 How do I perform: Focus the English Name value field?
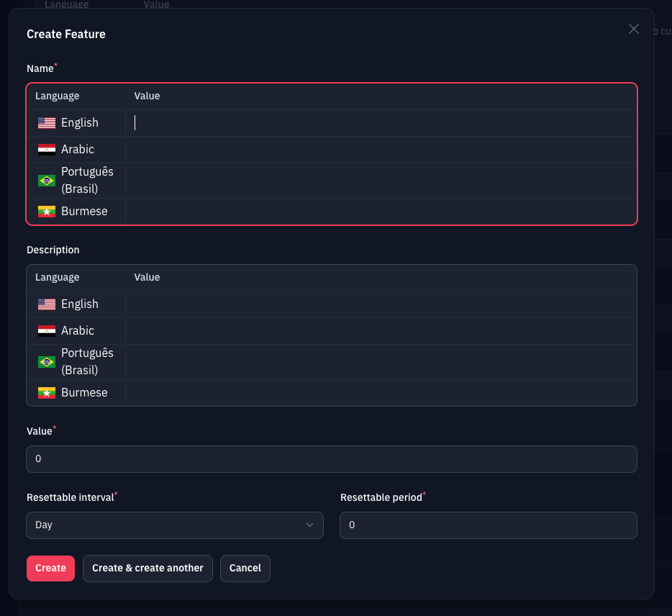pos(381,123)
